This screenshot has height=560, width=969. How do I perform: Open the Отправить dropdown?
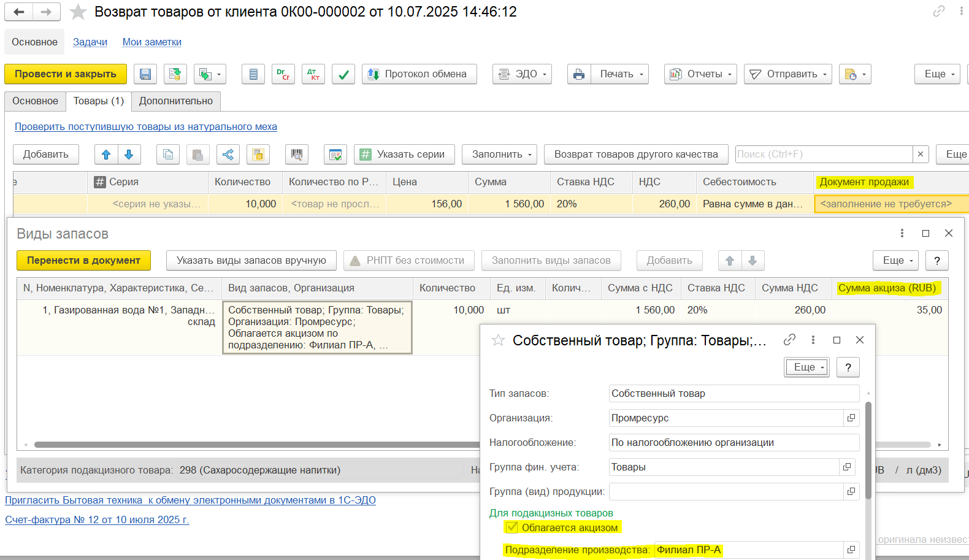pos(788,74)
